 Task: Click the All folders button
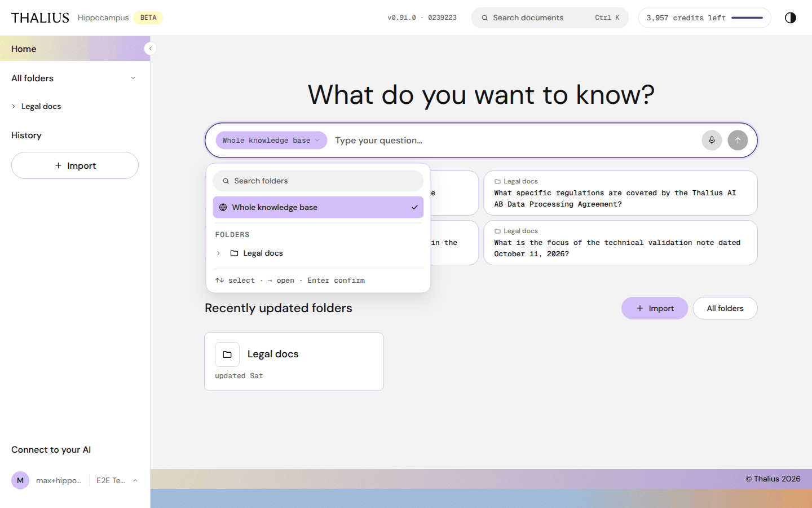pos(725,308)
